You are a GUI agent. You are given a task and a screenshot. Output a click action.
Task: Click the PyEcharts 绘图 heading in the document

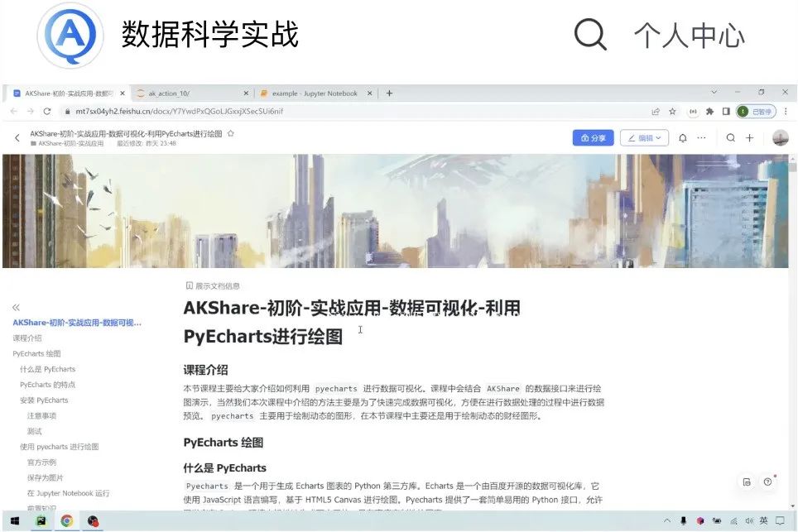tap(224, 443)
